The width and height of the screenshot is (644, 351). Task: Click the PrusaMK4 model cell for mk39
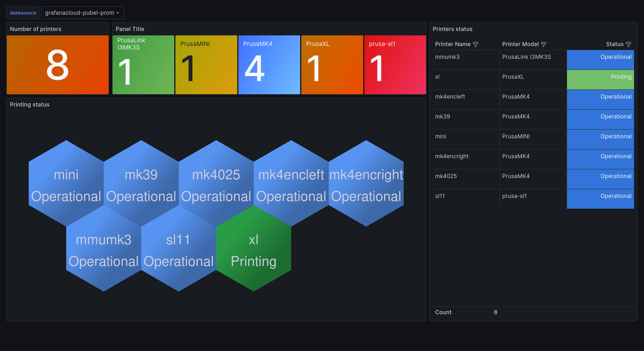(x=533, y=119)
